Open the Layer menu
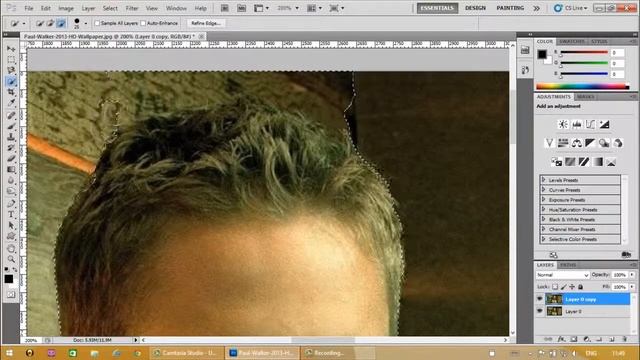The image size is (640, 360). coord(88,8)
